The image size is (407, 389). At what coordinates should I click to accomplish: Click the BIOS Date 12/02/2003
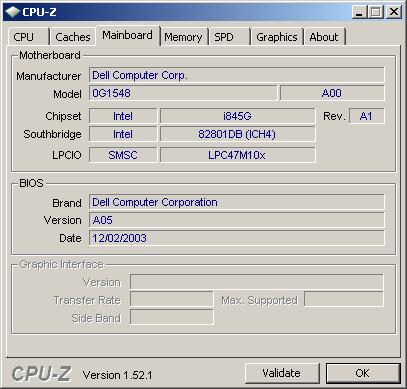pos(237,238)
